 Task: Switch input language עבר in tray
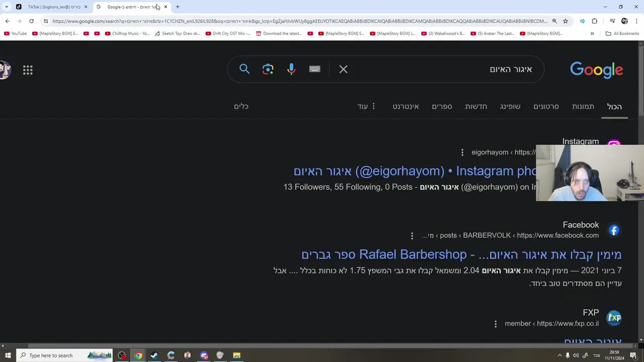pyautogui.click(x=596, y=355)
